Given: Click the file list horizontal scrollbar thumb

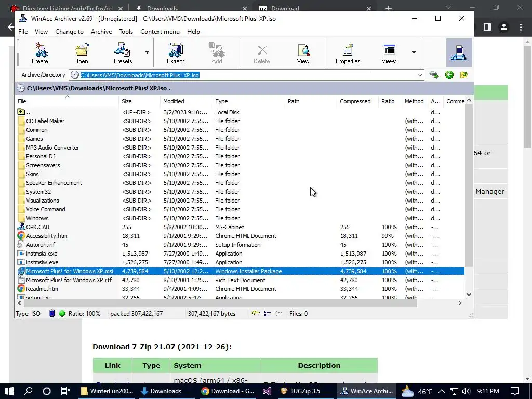Looking at the screenshot, I should (220, 303).
